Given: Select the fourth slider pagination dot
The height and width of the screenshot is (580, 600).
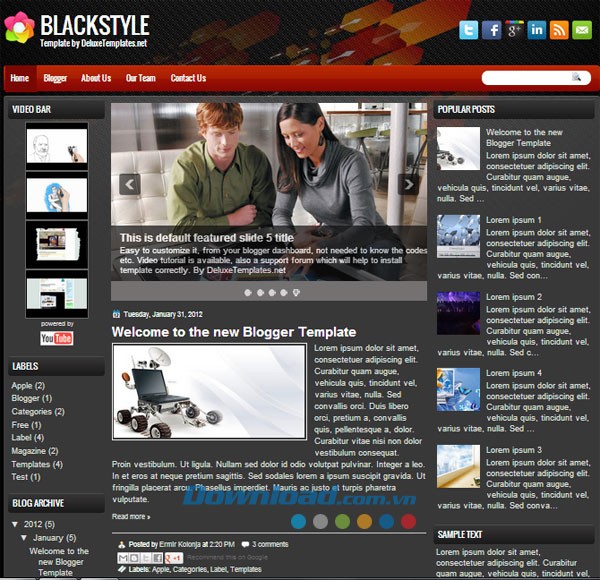Looking at the screenshot, I should pos(284,293).
